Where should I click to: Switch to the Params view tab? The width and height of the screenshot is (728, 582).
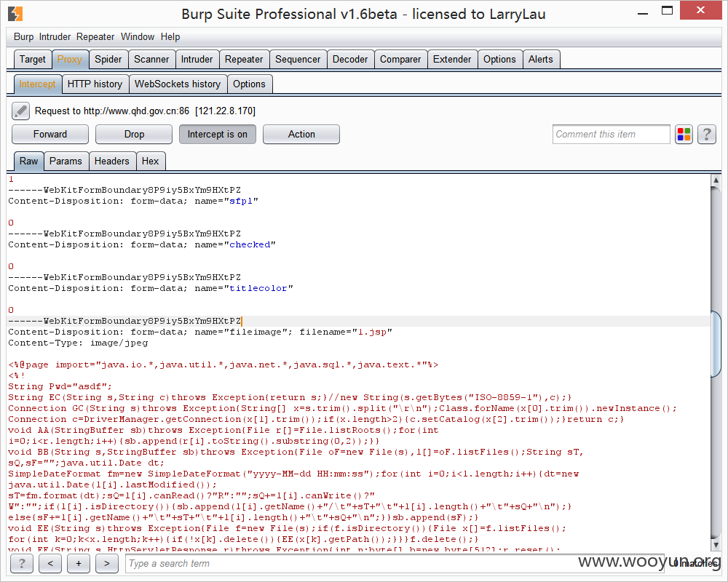pos(66,161)
